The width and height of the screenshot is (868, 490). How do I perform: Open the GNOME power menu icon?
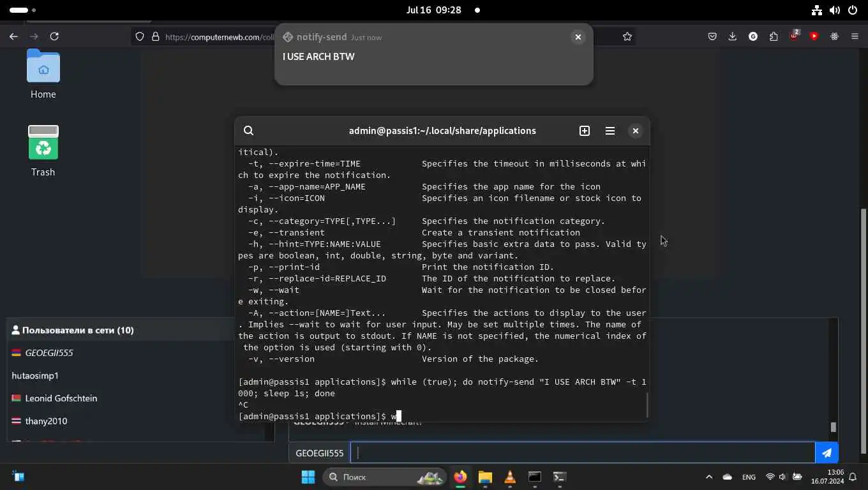(x=853, y=10)
